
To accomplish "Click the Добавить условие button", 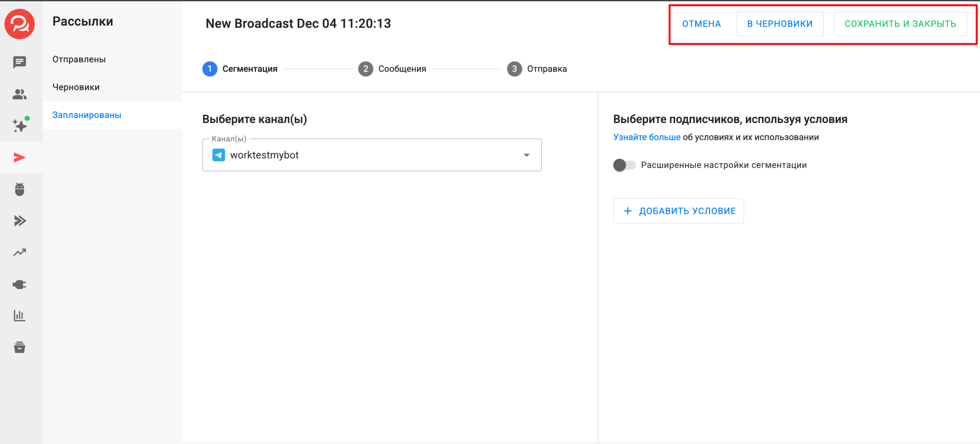I will (x=678, y=211).
